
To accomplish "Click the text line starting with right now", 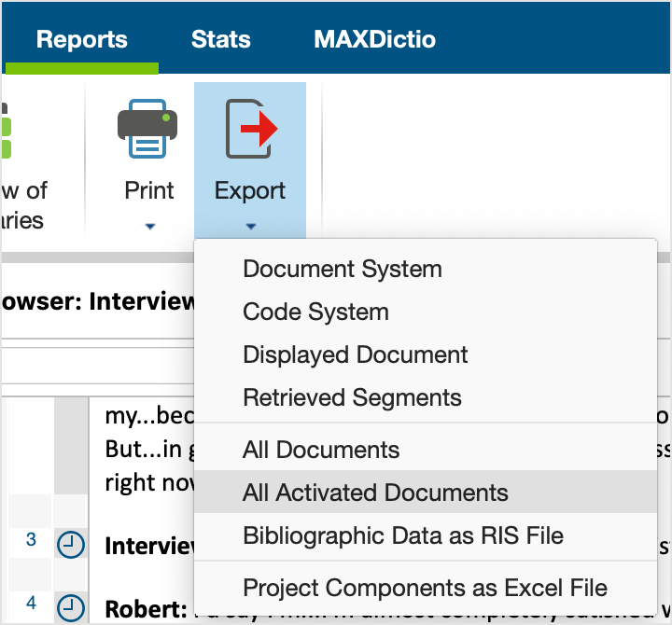I will point(150,483).
